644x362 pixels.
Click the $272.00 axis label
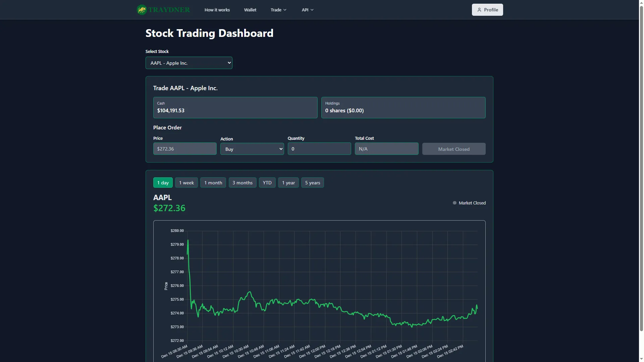pos(177,341)
